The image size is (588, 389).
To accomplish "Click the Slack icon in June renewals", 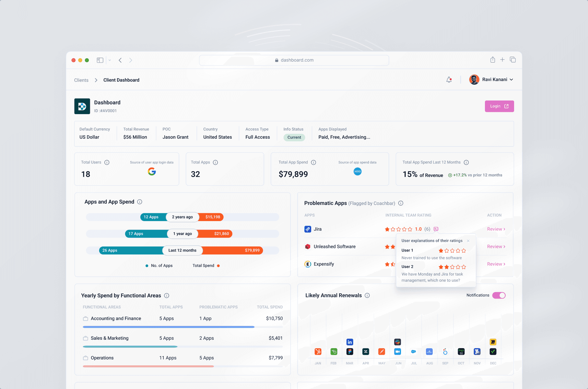I will tap(397, 342).
